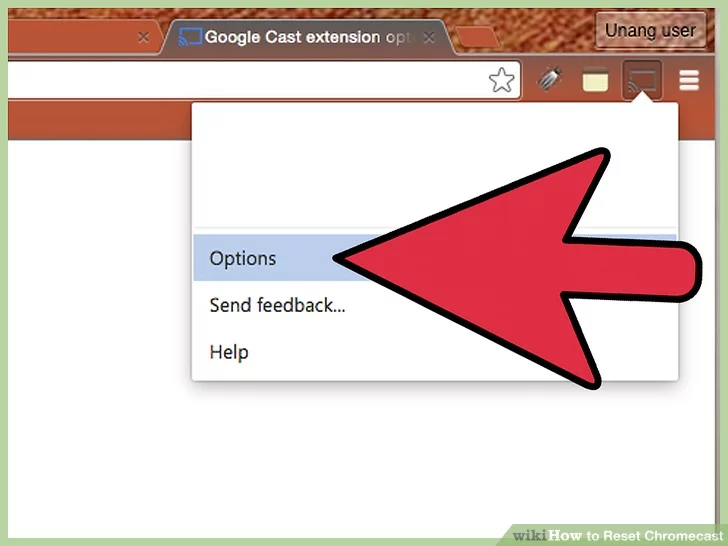
Task: Click the beetle bug extension icon
Action: tap(550, 79)
